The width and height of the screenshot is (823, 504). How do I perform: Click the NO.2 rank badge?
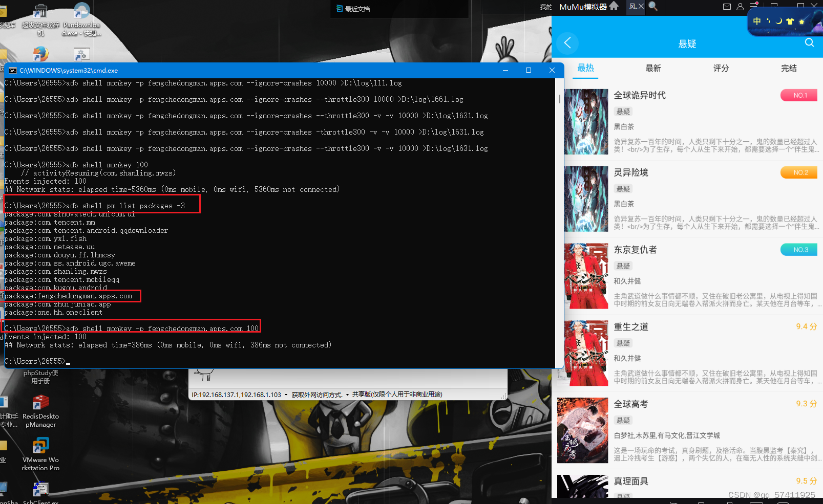click(799, 172)
